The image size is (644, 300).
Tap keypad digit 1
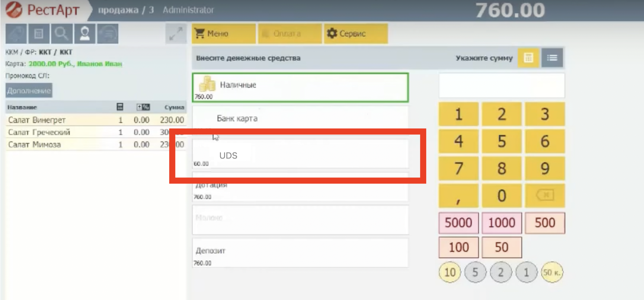coord(459,114)
